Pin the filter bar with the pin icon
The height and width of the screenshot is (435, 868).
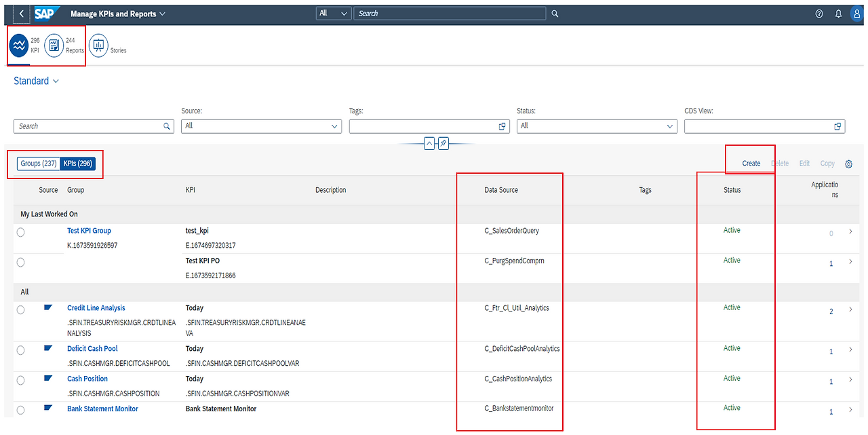[x=443, y=143]
